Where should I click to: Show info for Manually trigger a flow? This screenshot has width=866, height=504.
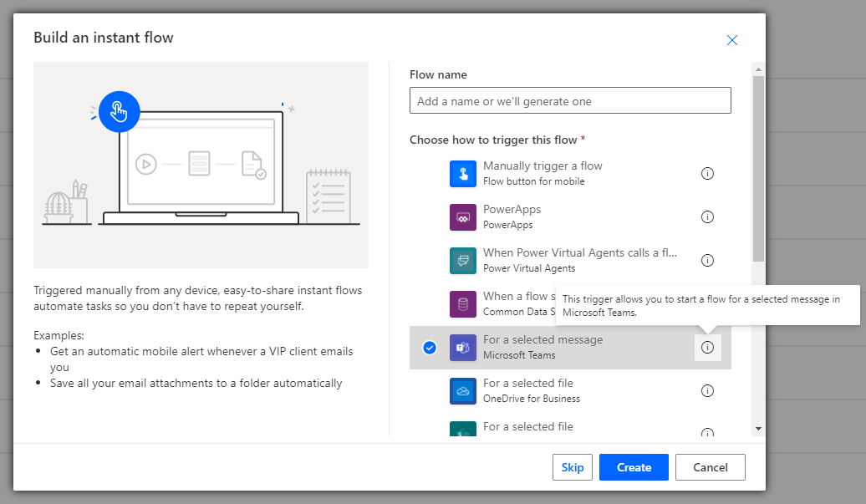pyautogui.click(x=707, y=173)
